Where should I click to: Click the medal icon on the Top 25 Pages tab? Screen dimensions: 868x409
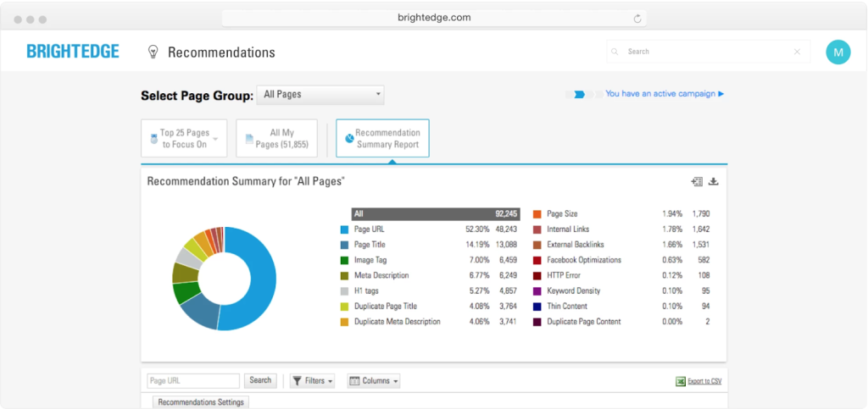(x=154, y=139)
